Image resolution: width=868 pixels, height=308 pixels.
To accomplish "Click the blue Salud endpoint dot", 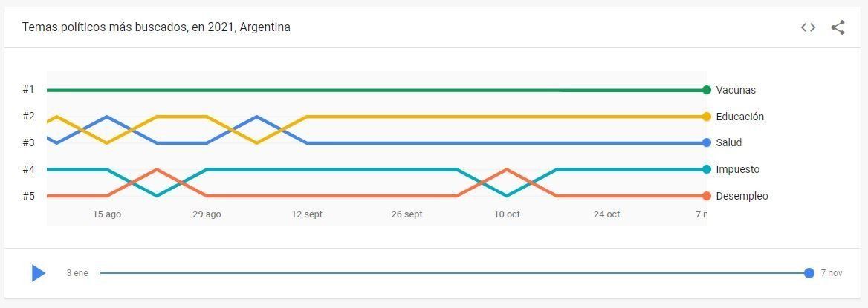I will [706, 142].
